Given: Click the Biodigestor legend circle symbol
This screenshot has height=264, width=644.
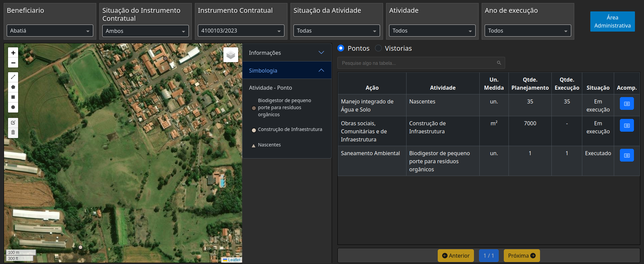Looking at the screenshot, I should [254, 108].
